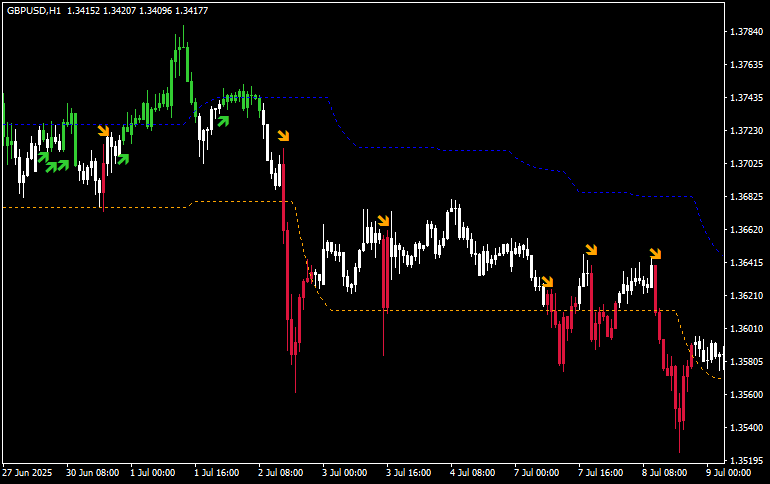Click the 1.36210 price label
This screenshot has width=770, height=484.
tap(746, 296)
